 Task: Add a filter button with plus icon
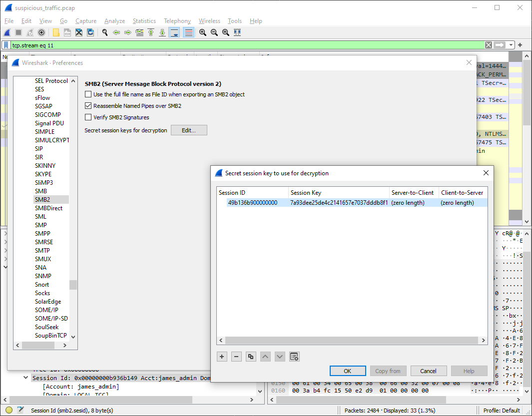[520, 45]
